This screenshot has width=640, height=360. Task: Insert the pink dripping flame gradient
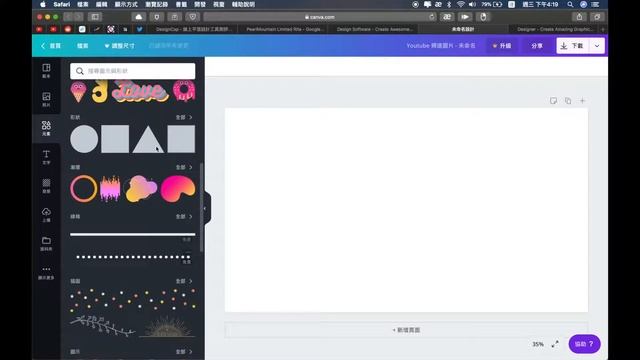coord(110,189)
